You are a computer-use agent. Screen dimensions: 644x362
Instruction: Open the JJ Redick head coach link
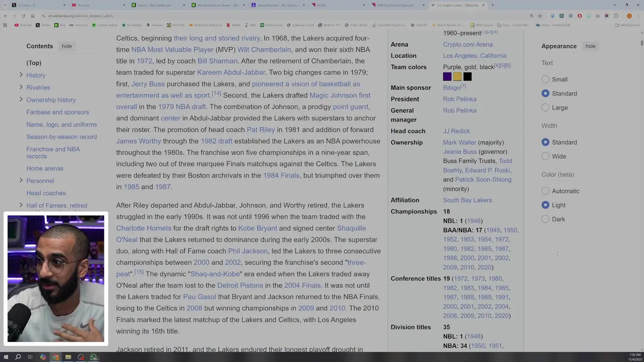(456, 131)
